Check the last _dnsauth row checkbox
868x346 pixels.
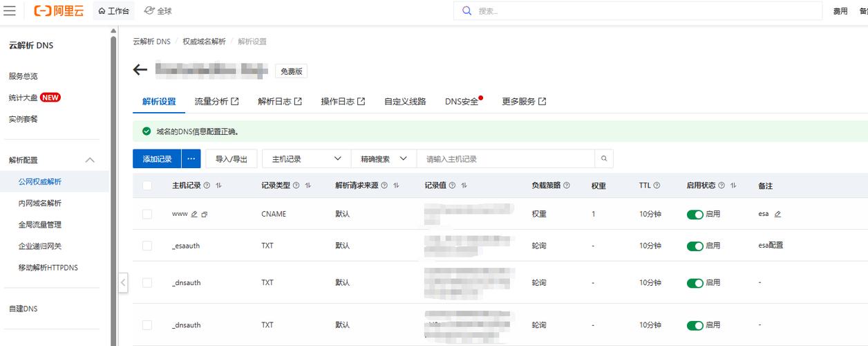click(147, 325)
